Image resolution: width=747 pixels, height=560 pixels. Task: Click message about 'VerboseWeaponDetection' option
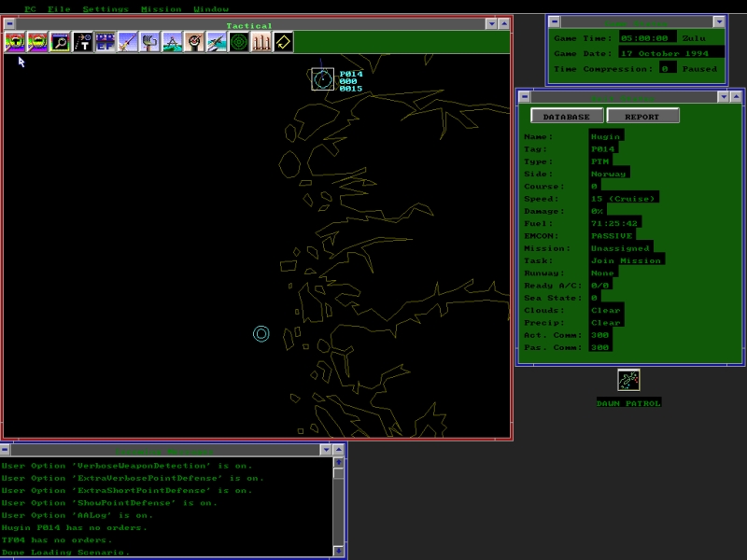(127, 466)
